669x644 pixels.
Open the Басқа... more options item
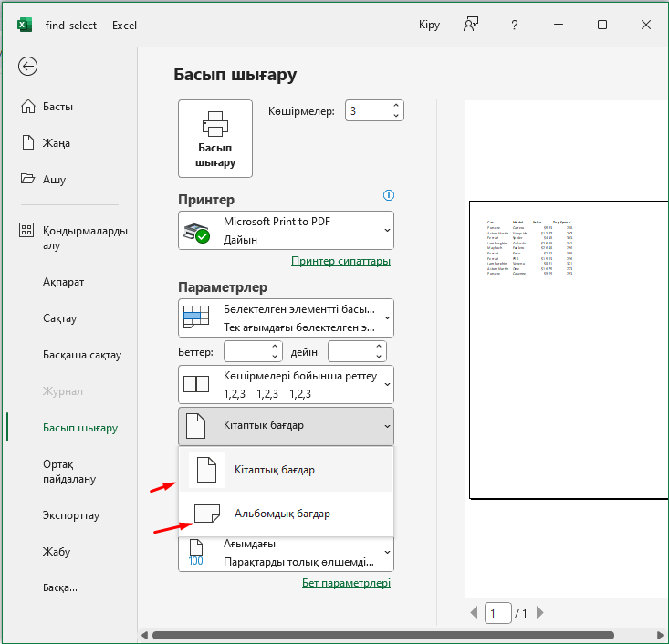coord(59,587)
